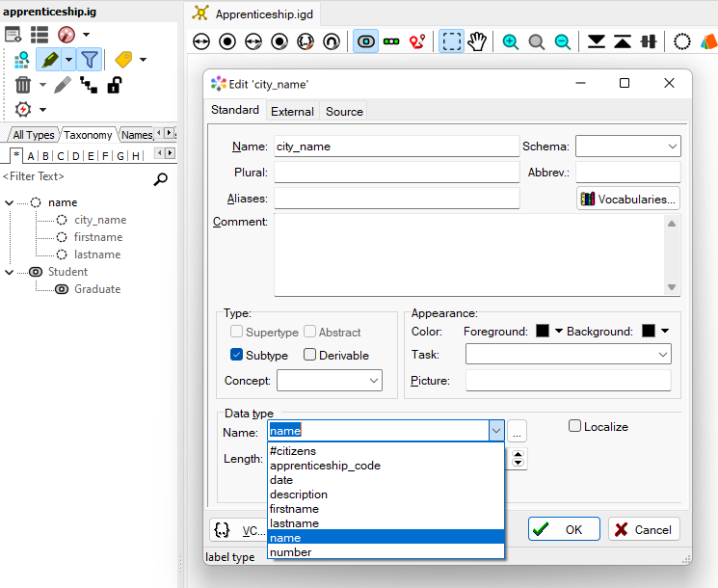Click the trash can delete icon

23,85
